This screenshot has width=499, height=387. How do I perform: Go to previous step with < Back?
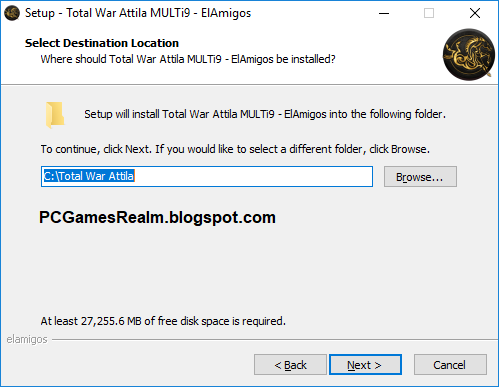pyautogui.click(x=290, y=365)
